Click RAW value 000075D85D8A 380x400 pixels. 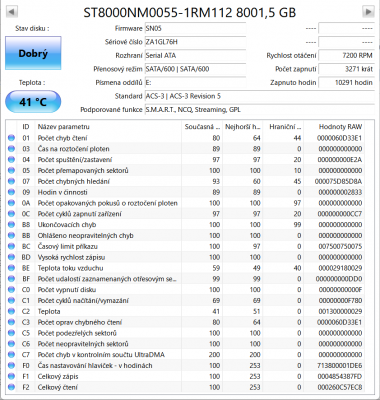coord(338,181)
